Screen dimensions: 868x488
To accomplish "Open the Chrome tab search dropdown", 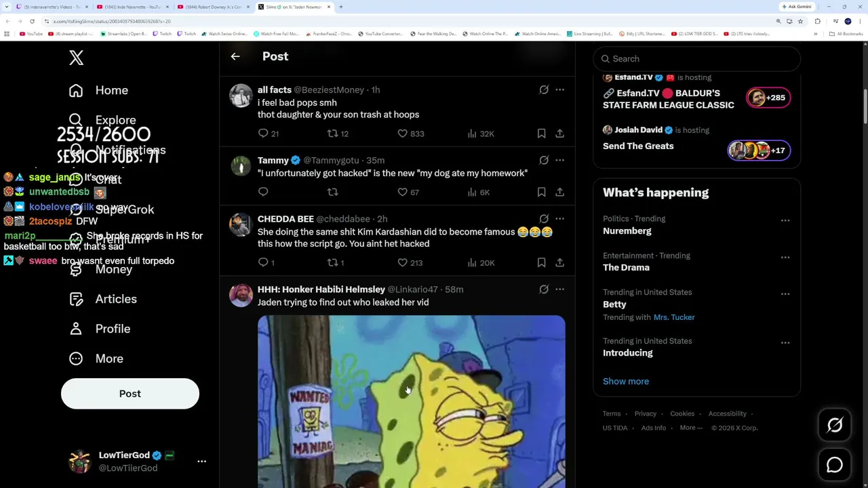I will pyautogui.click(x=7, y=7).
